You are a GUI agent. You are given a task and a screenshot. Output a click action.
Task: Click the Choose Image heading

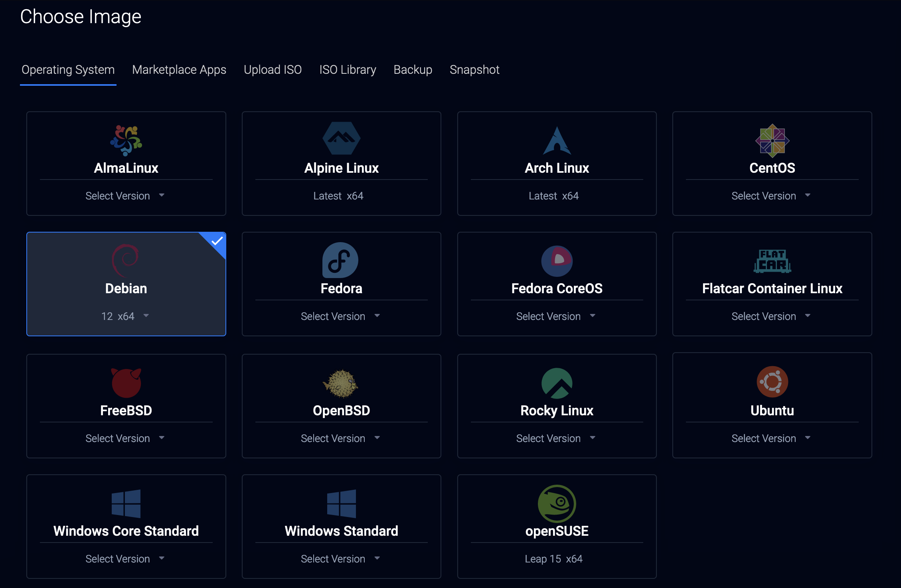click(81, 17)
